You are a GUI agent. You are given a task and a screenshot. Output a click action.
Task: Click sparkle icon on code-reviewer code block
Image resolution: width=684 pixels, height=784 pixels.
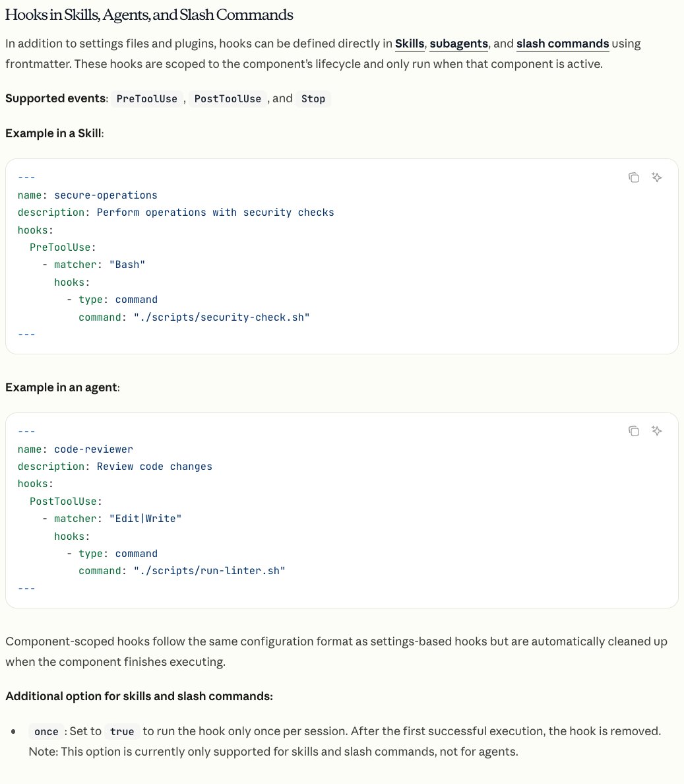pyautogui.click(x=656, y=431)
